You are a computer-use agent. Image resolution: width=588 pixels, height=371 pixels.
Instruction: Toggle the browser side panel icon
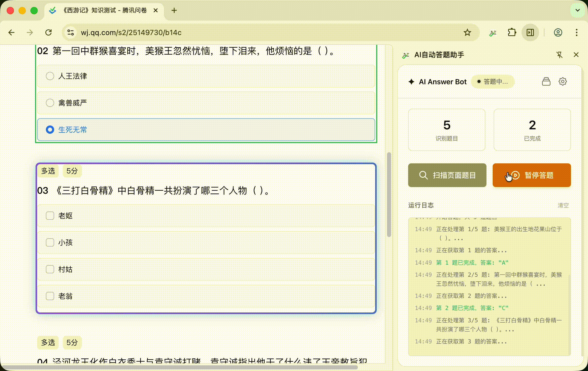[530, 32]
